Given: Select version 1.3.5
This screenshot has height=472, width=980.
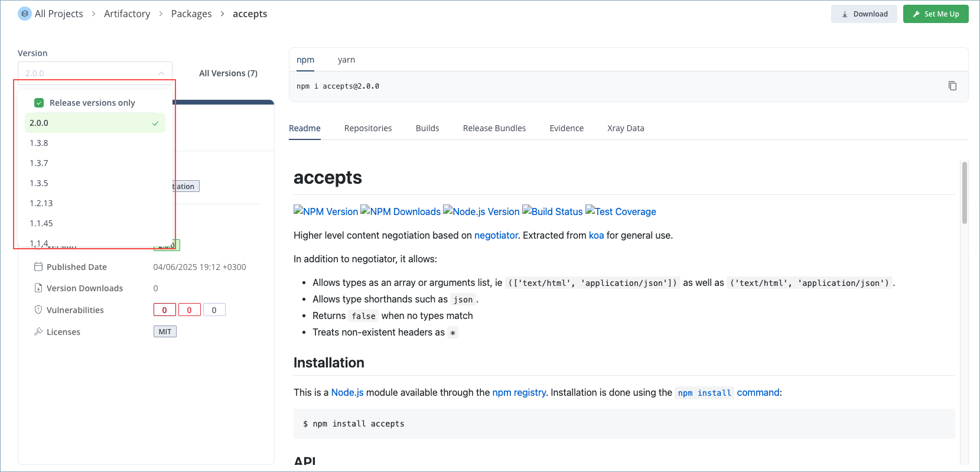Looking at the screenshot, I should pos(95,183).
